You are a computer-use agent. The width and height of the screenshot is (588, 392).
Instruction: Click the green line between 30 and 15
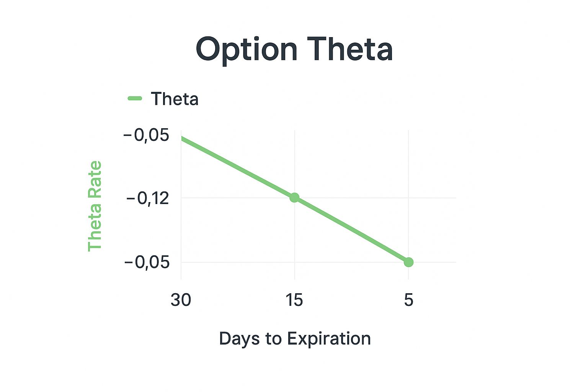coord(237,167)
